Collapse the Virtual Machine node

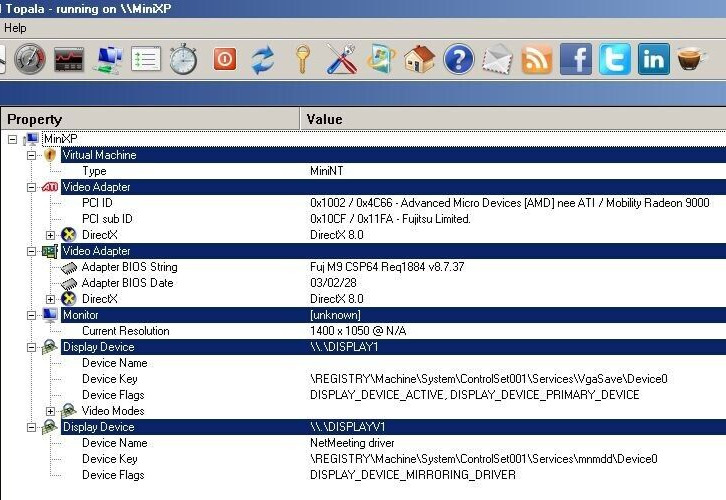31,156
